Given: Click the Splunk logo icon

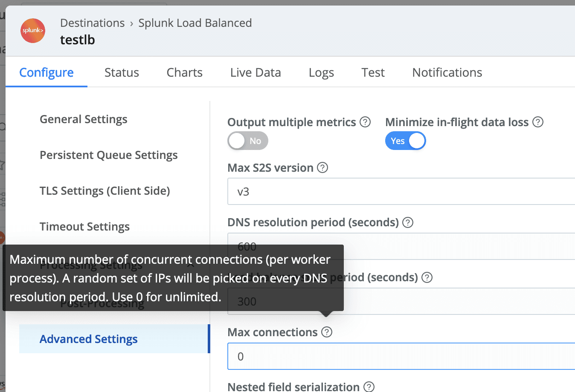Looking at the screenshot, I should 33,31.
